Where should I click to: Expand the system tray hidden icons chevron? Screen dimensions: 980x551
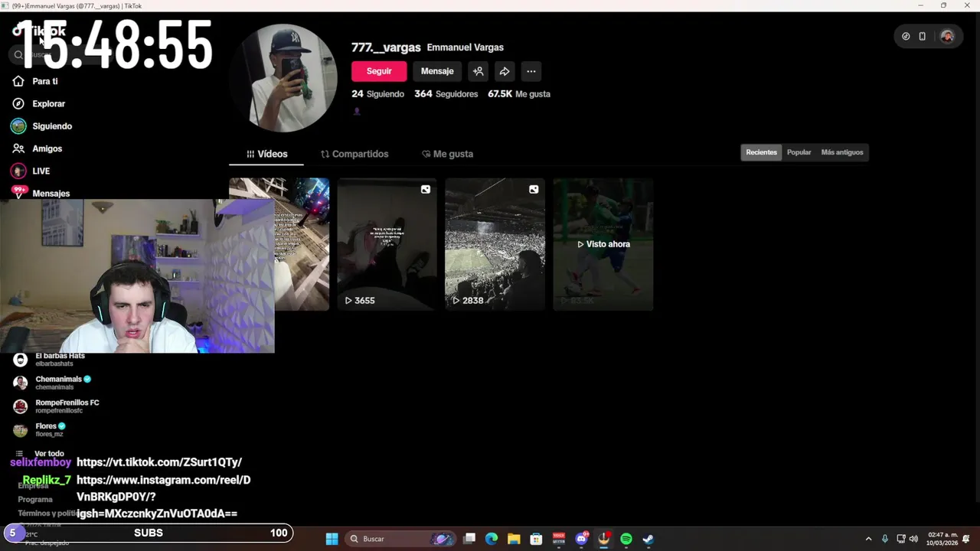[x=868, y=539]
